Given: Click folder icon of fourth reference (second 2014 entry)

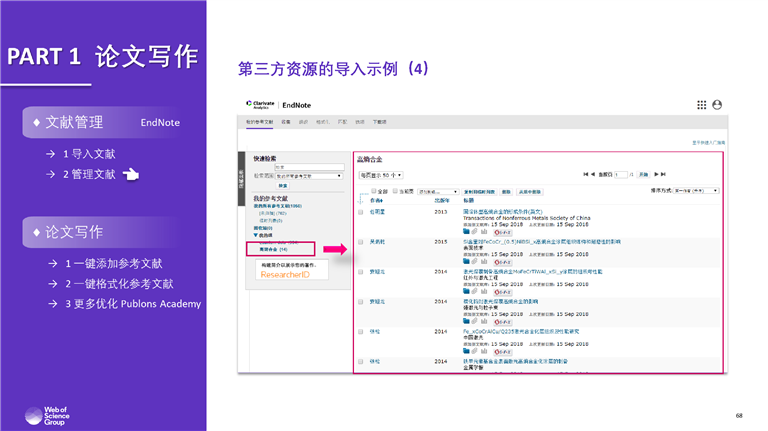Looking at the screenshot, I should tap(466, 321).
